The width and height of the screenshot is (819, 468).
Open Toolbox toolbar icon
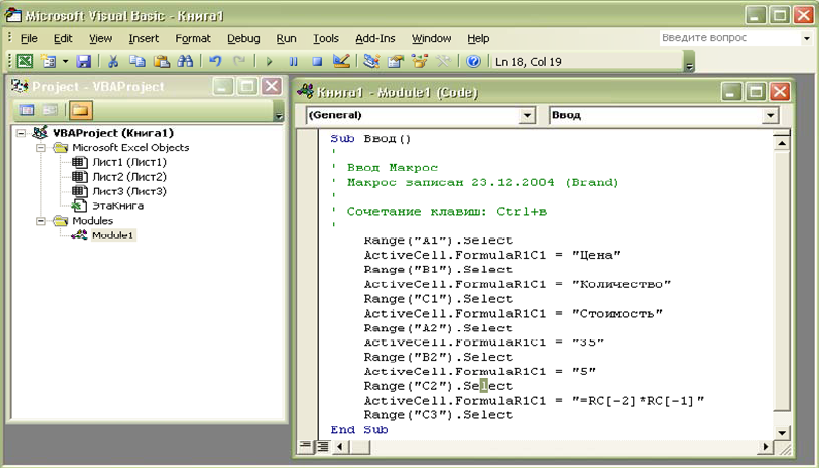(x=443, y=62)
